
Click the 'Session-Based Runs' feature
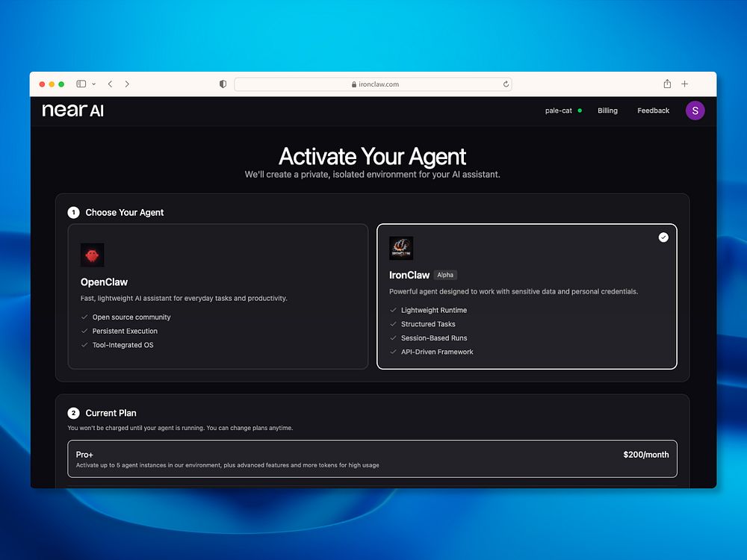434,337
